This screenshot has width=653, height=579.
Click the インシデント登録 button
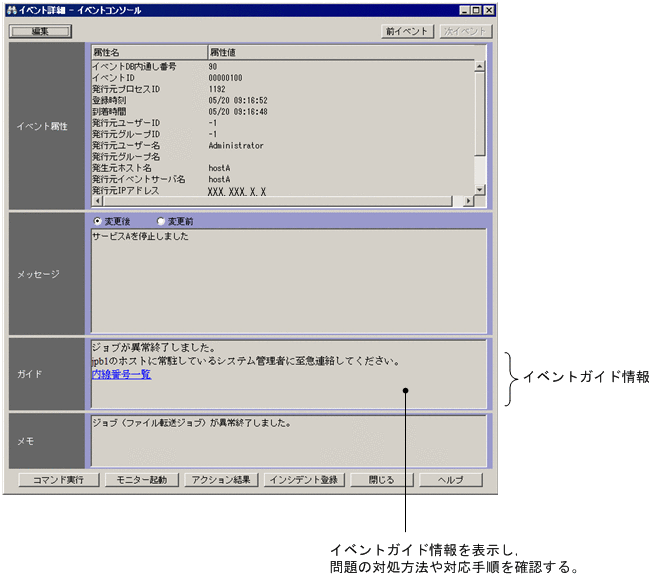point(304,480)
